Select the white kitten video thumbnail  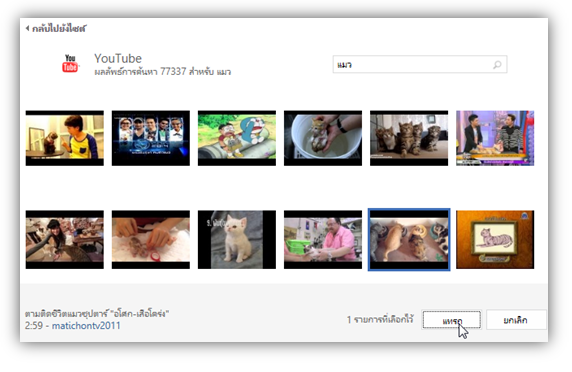pos(237,240)
